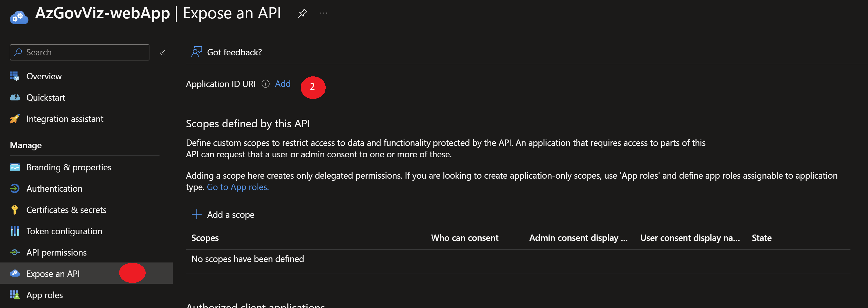
Task: Click the Certificates & secrets key icon
Action: [x=15, y=210]
